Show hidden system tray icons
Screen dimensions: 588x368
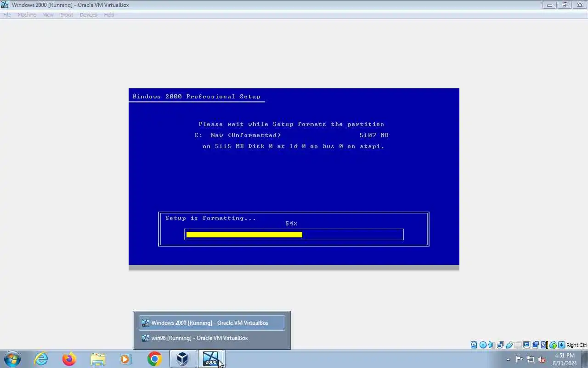coord(509,359)
